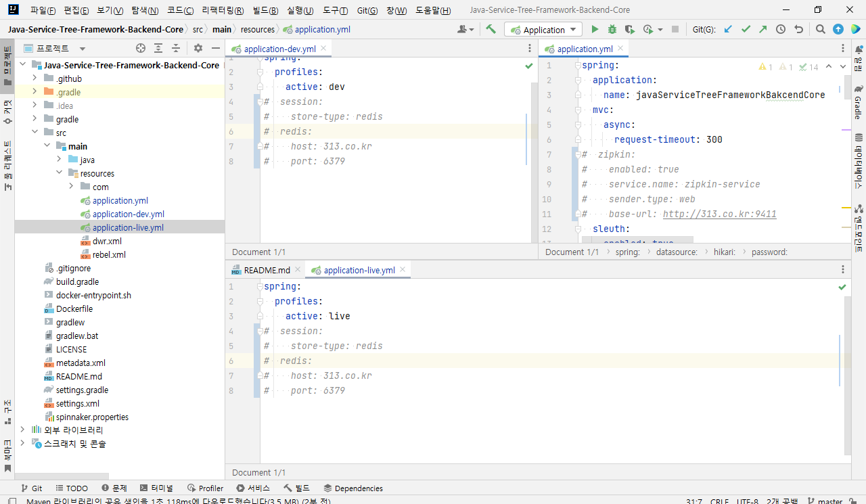Collapse all in the Project panel
This screenshot has height=504, width=866.
[176, 48]
